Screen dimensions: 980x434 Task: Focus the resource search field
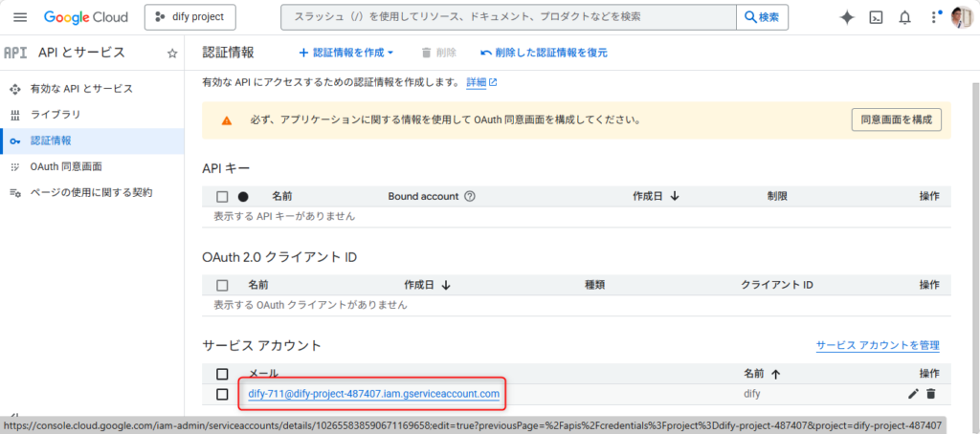point(507,17)
